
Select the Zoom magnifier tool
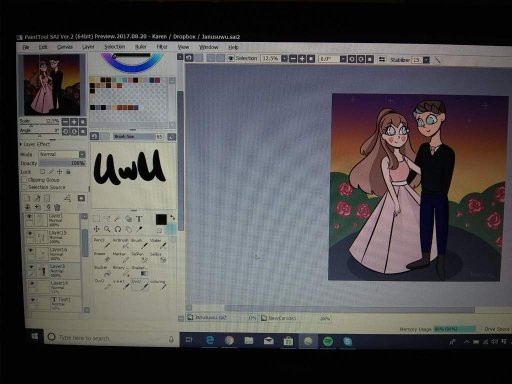pos(107,229)
